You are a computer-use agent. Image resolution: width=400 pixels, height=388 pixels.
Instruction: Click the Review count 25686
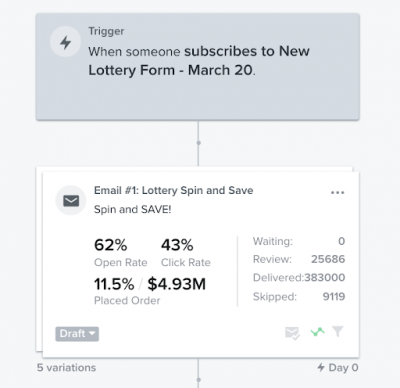tap(328, 259)
